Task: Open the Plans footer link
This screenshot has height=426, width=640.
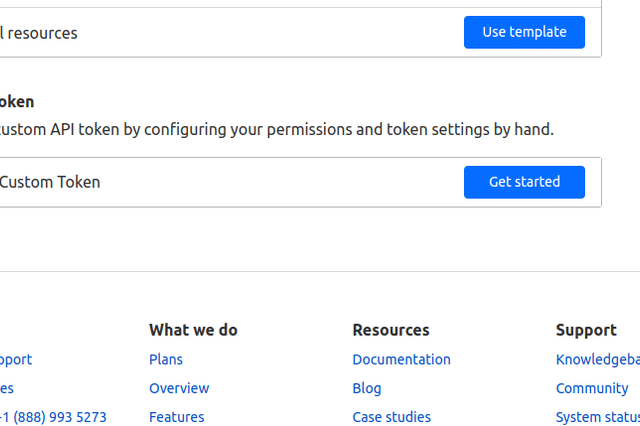Action: coord(166,359)
